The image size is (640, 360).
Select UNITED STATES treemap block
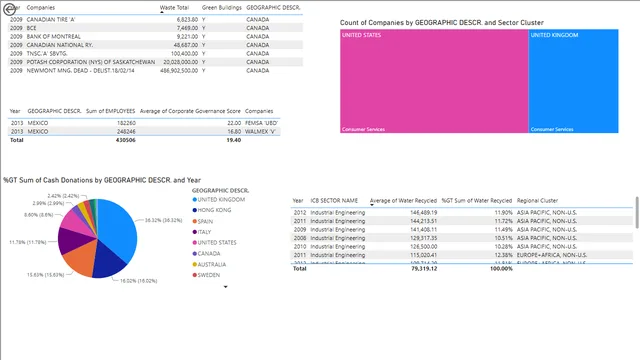[x=434, y=81]
